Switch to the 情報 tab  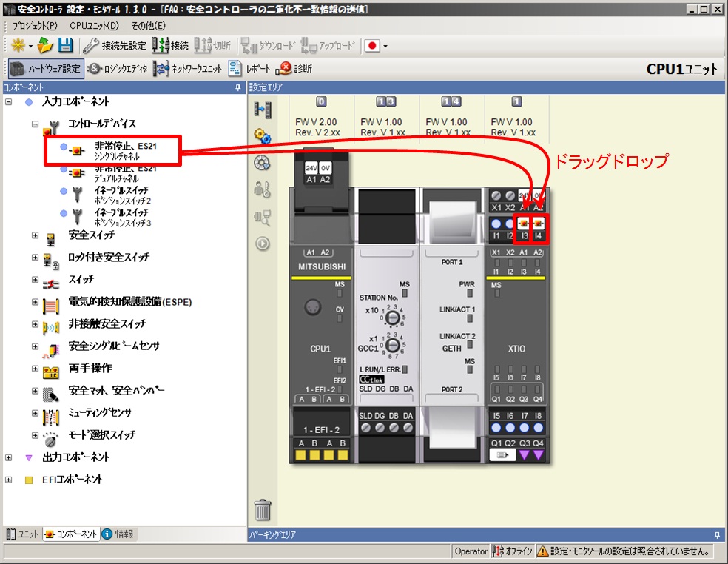click(117, 534)
